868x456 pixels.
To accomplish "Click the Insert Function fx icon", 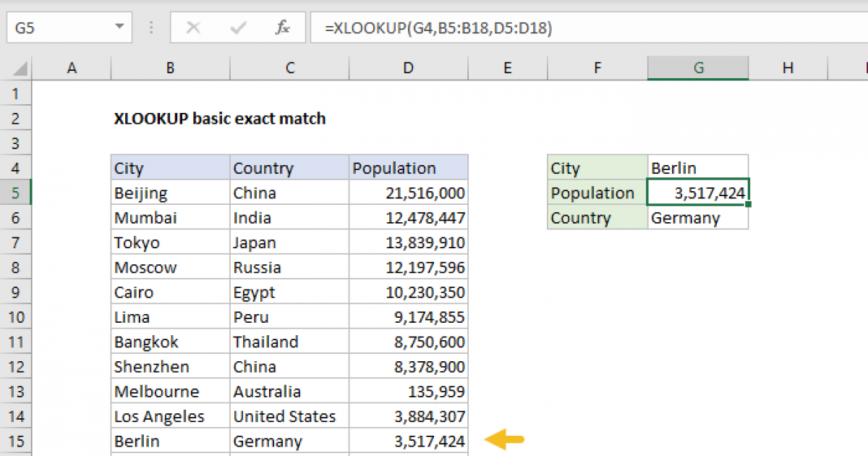I will 283,28.
